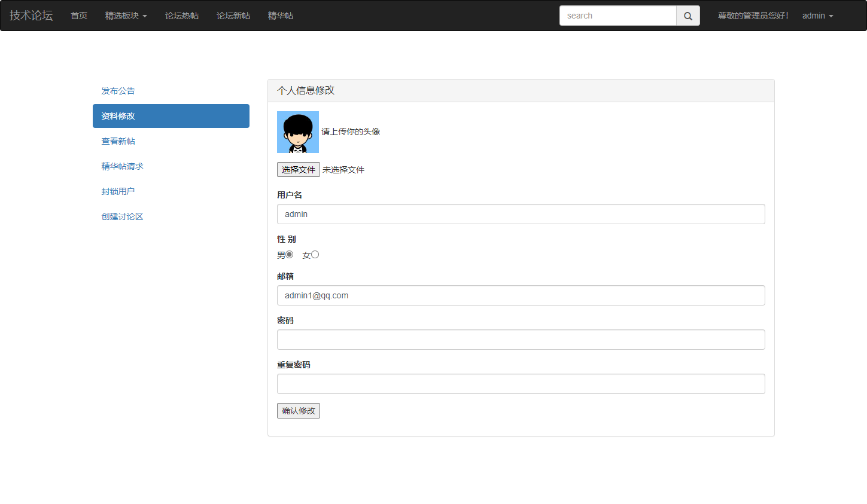Viewport: 867px width, 504px height.
Task: Go to 首页 in the navbar
Action: (x=79, y=16)
